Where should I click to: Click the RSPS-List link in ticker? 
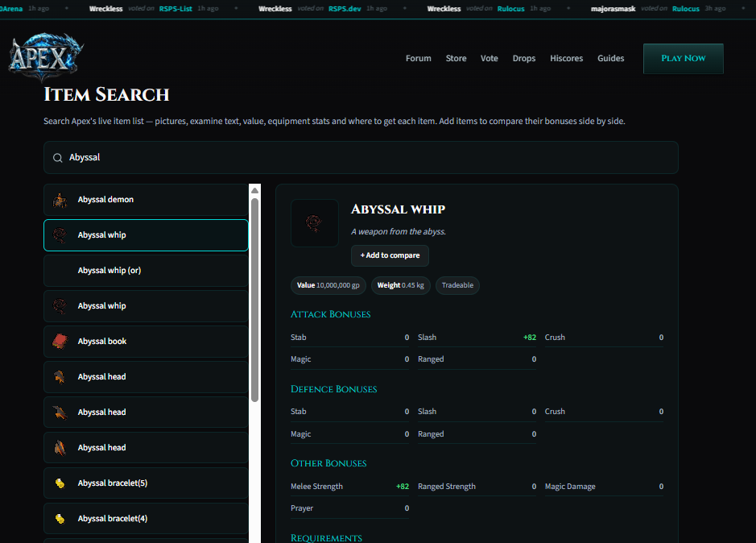(x=176, y=9)
